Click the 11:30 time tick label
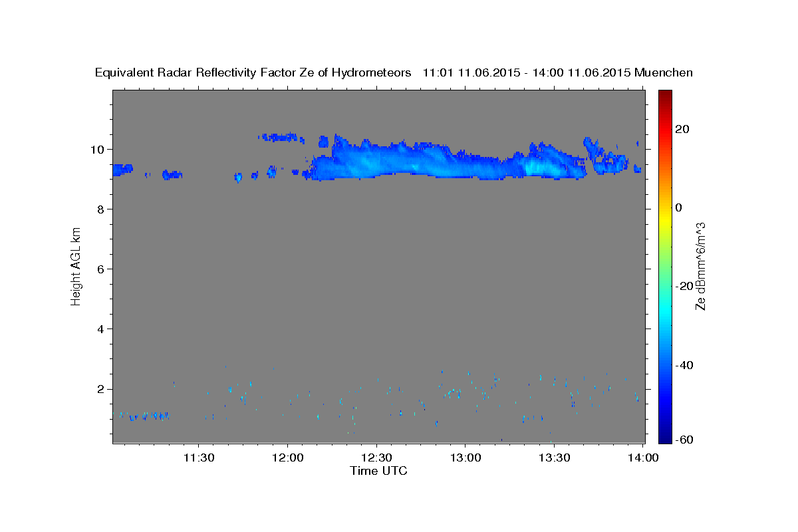The width and height of the screenshot is (798, 532). click(198, 458)
